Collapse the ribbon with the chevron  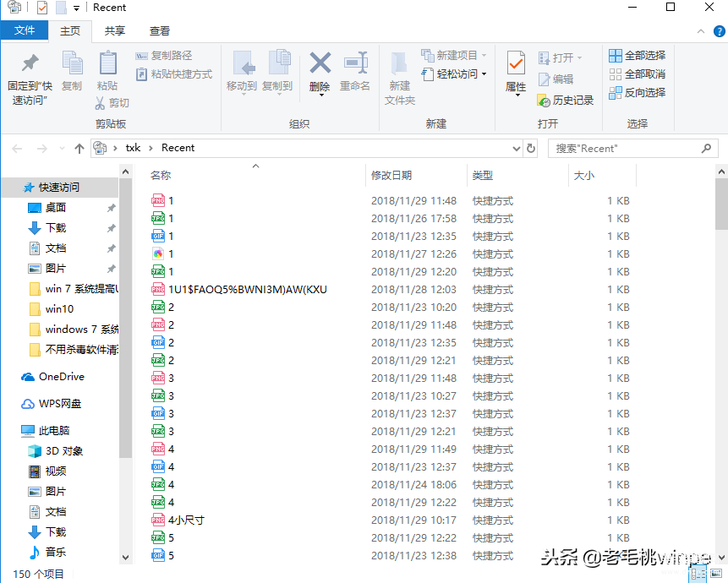[x=701, y=31]
